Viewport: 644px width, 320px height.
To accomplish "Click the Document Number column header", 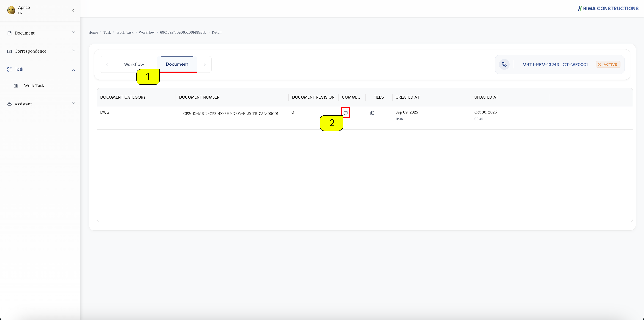I will click(199, 97).
